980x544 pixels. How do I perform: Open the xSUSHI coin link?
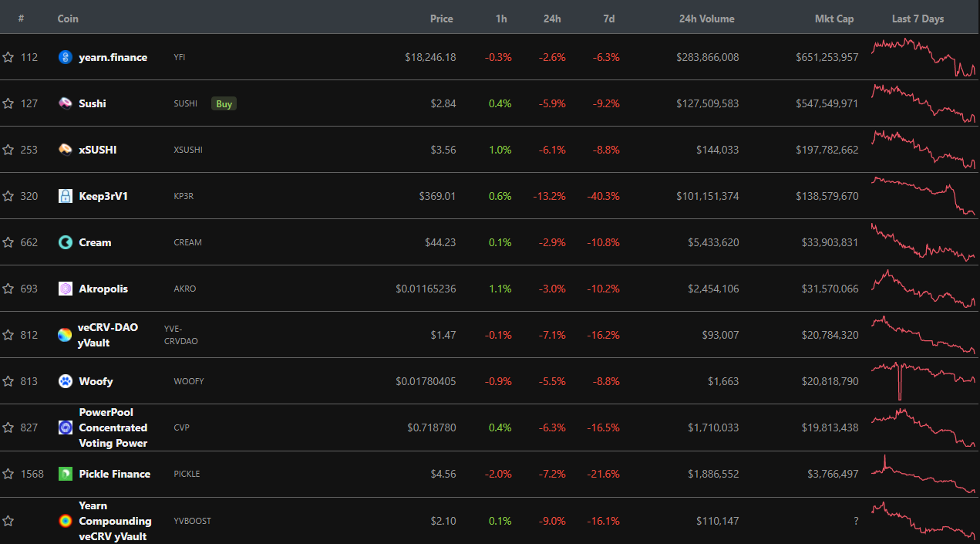pyautogui.click(x=98, y=150)
